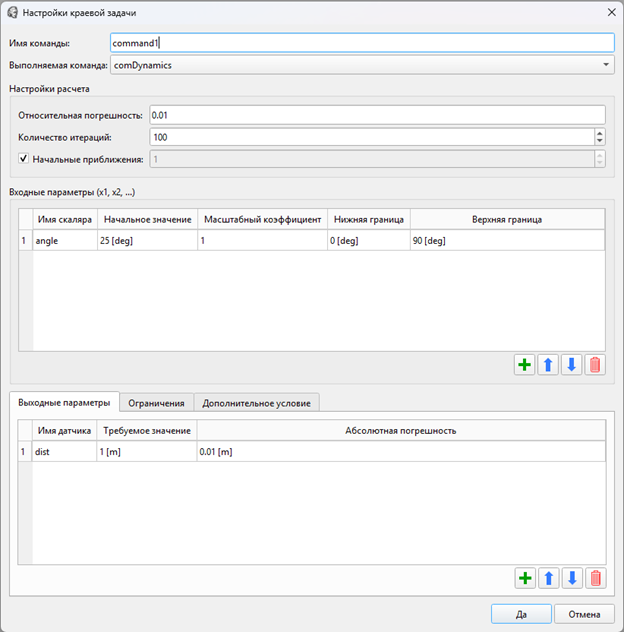Move output parameter up with blue arrow
624x632 pixels.
coord(548,578)
